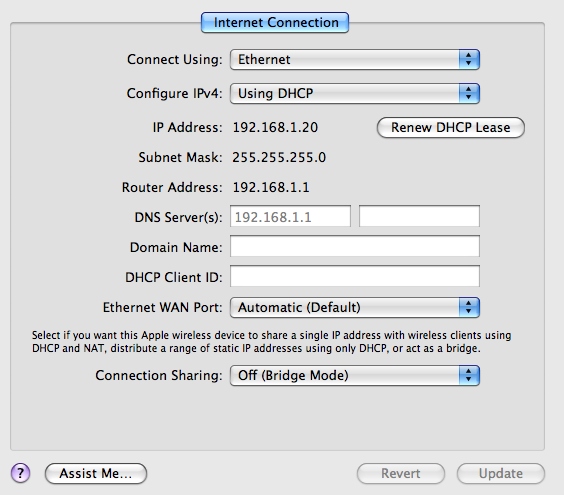Click into the Domain Name field
Screen dimensions: 564x495
click(355, 246)
